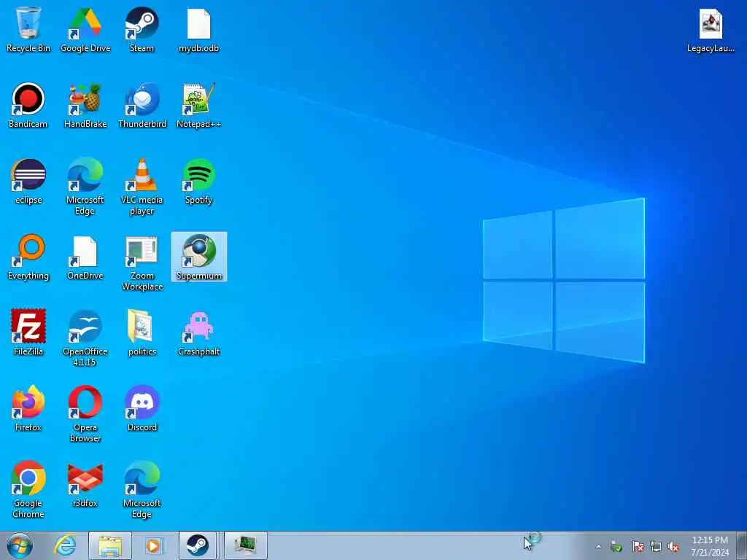Open the Bandicam shortcut
The image size is (747, 560).
point(28,105)
